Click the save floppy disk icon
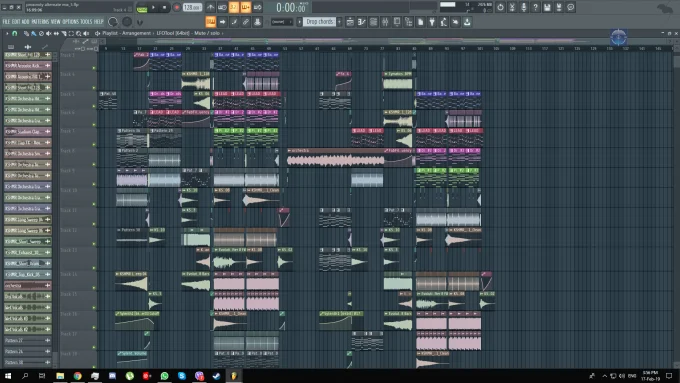The height and width of the screenshot is (383, 680). pyautogui.click(x=547, y=7)
